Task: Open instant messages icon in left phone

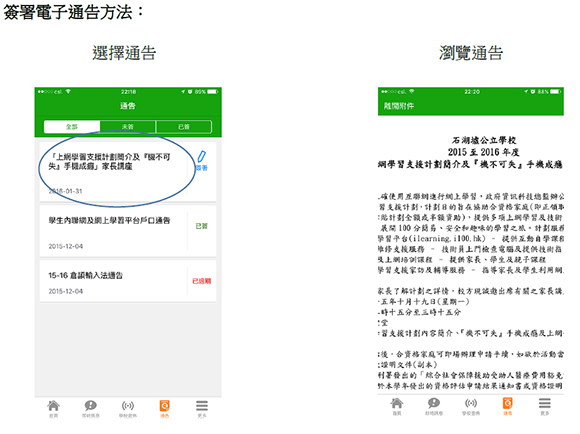Action: (91, 406)
